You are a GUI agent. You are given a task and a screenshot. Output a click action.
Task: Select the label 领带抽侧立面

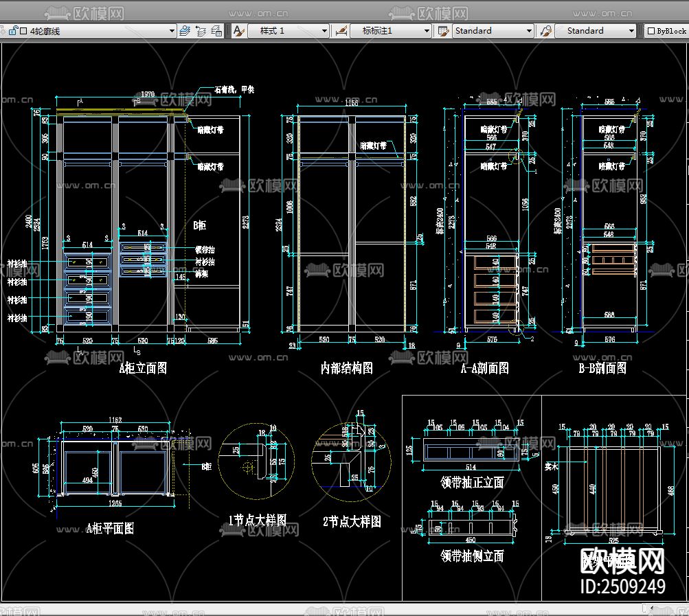point(472,556)
